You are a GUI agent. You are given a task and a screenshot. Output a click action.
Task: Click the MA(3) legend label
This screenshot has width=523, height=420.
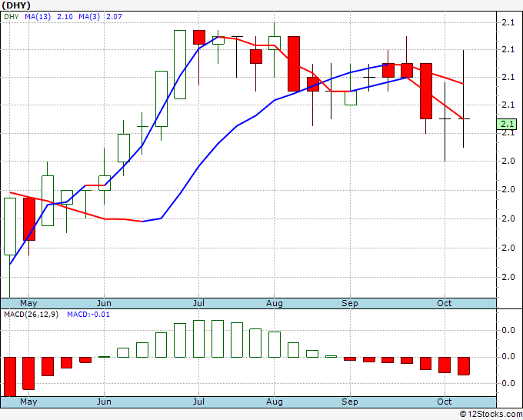(x=89, y=16)
